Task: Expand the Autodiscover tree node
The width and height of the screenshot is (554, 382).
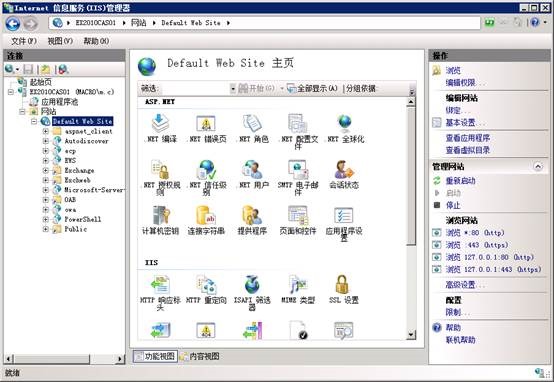Action: (46, 141)
